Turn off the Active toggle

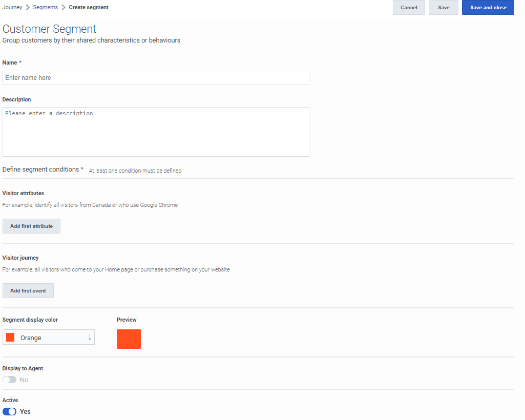[x=9, y=411]
